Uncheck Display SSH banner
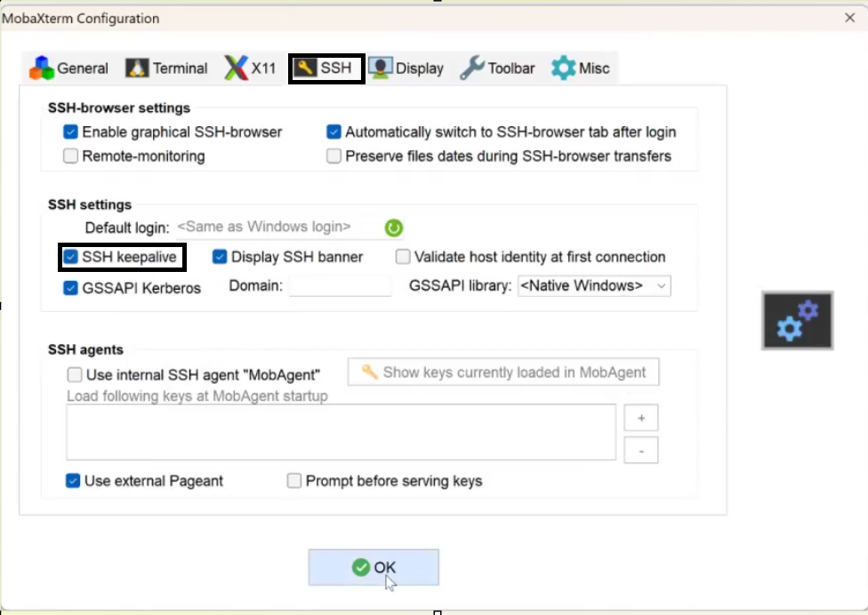 [219, 257]
